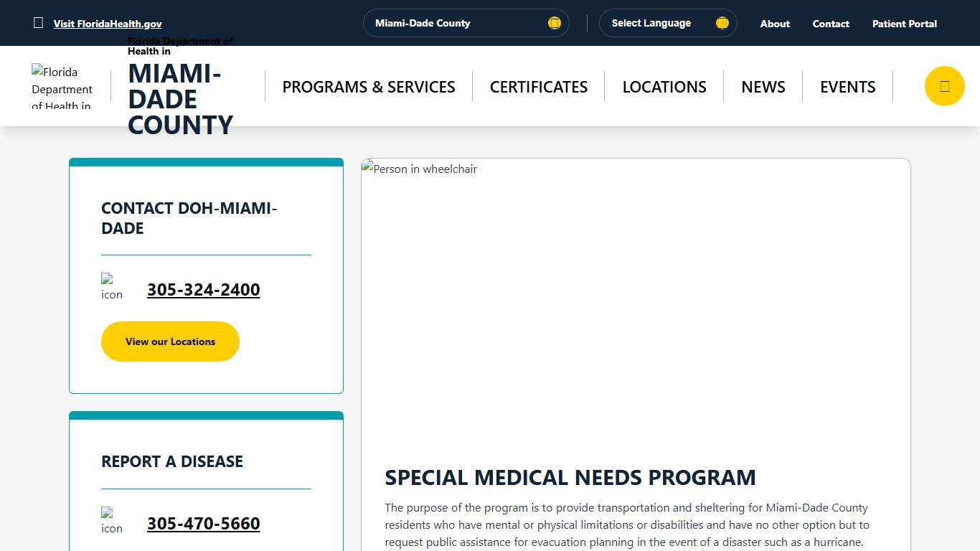Go to EVENTS in the main navigation
980x551 pixels.
847,86
